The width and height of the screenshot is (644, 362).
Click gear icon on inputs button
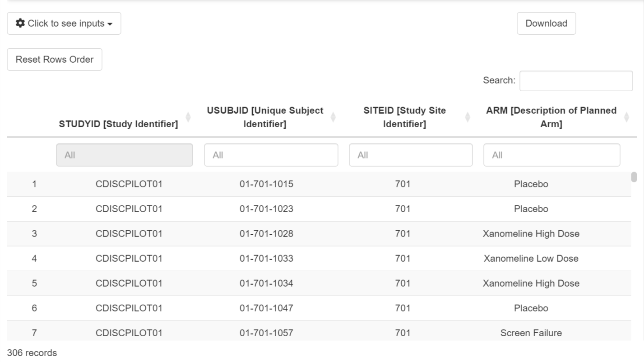20,23
